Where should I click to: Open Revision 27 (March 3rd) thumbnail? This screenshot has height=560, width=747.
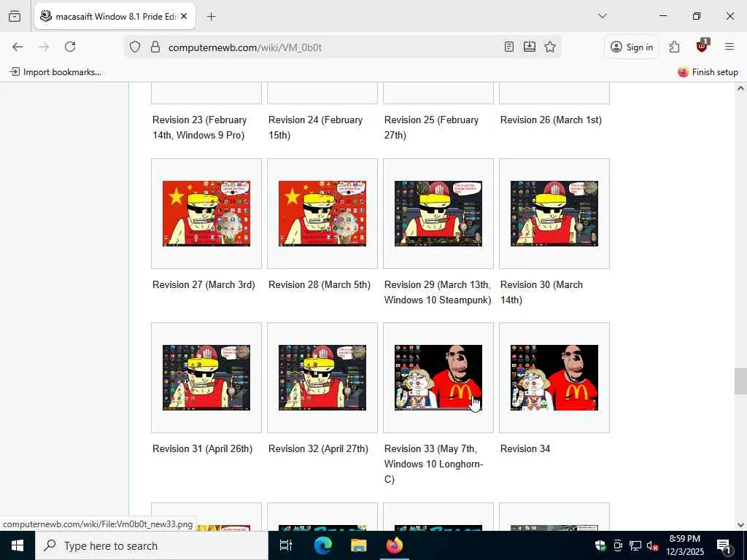(206, 214)
